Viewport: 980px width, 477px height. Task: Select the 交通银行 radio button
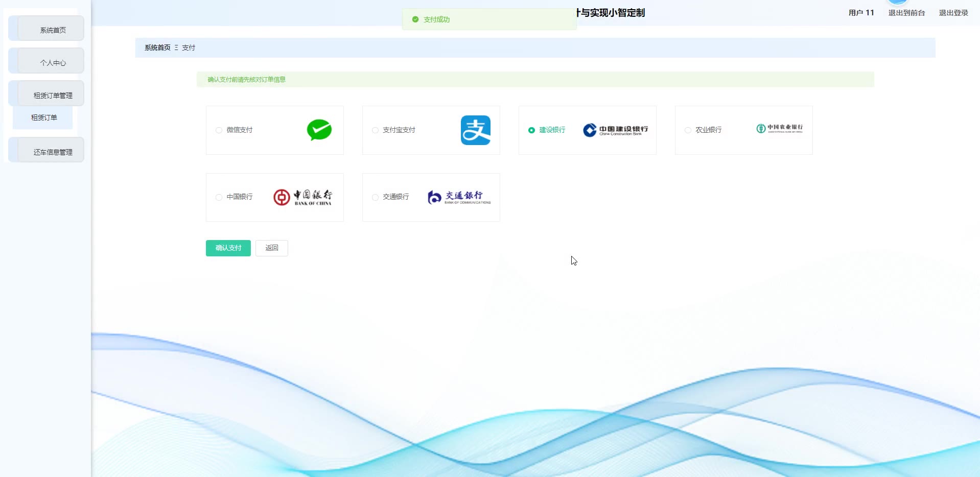tap(375, 197)
